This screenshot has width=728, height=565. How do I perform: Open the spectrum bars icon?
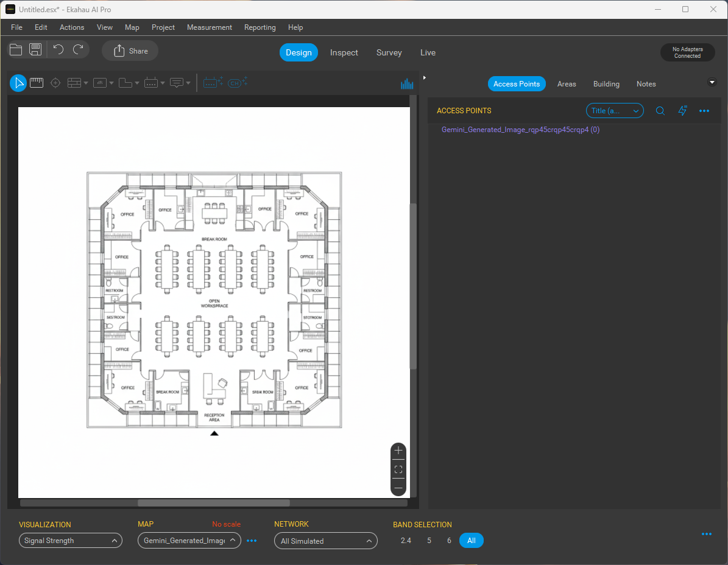[x=407, y=83]
